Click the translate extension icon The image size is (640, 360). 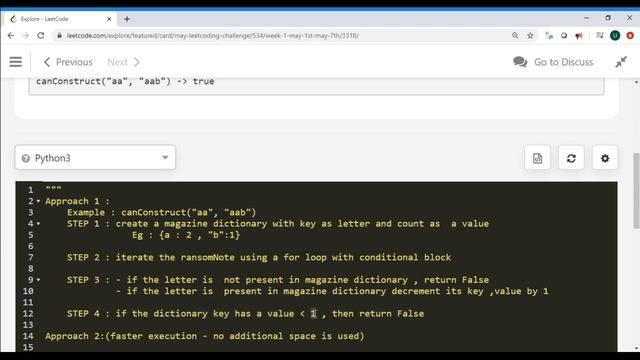pyautogui.click(x=549, y=36)
